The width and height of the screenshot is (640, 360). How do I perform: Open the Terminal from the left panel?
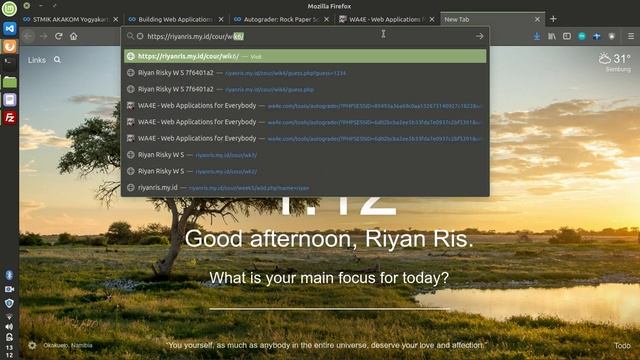9,63
